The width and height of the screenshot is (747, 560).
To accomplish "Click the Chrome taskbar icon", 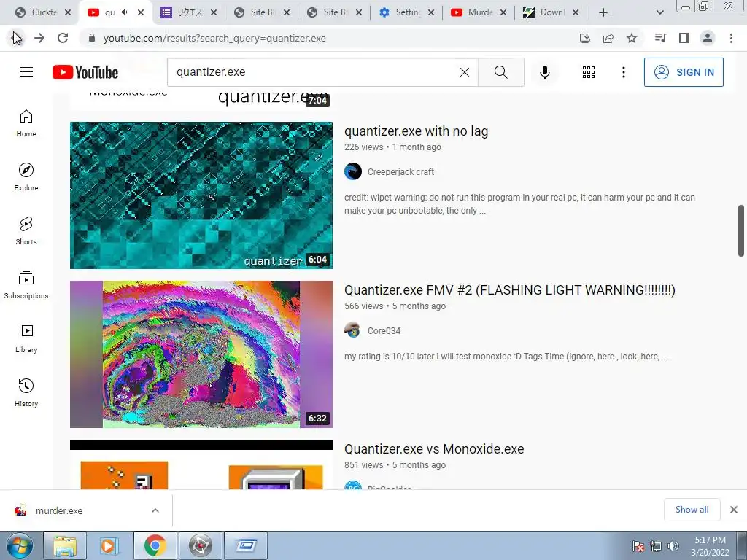I will coord(155,545).
